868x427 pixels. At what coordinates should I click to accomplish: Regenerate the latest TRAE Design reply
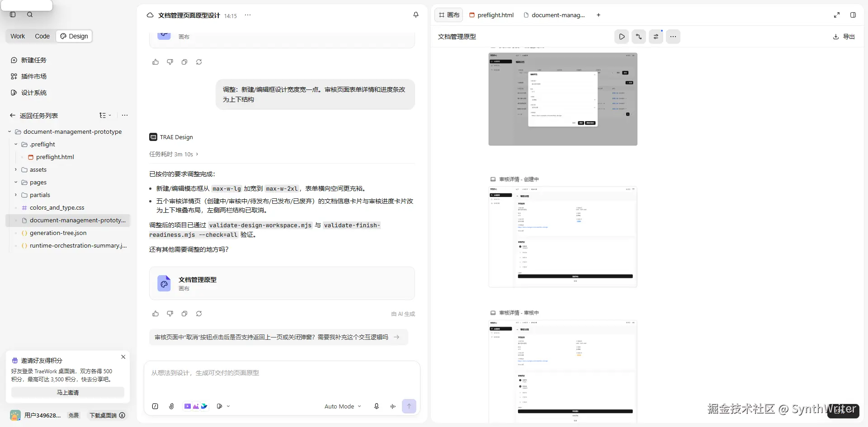[x=199, y=314]
